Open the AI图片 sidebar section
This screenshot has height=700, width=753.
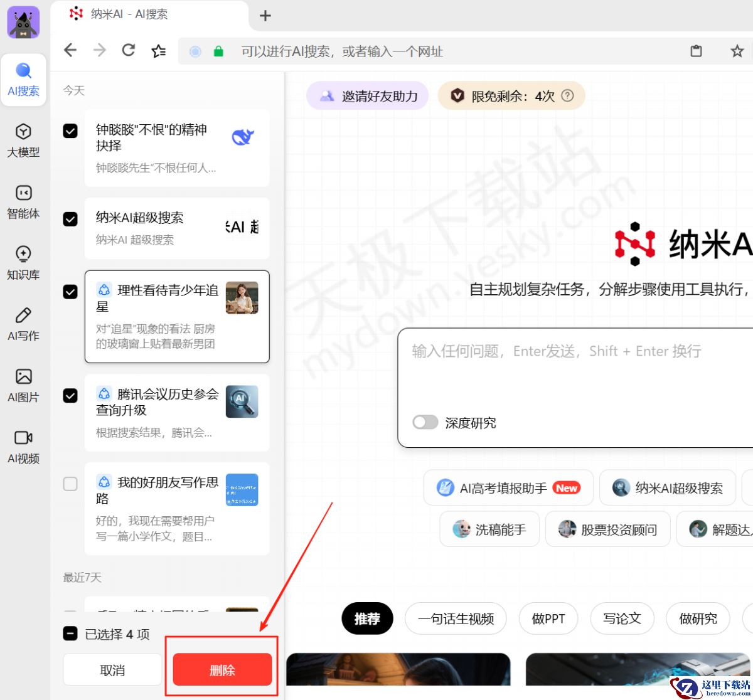(x=23, y=386)
